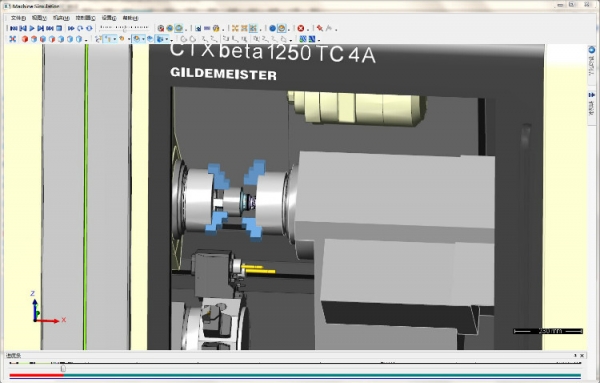Open the last menu (帮助) in menu bar
600x383 pixels.
pos(130,18)
